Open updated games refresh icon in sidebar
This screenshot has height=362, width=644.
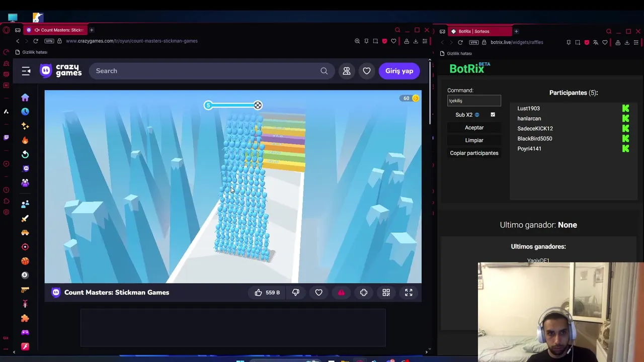click(25, 154)
